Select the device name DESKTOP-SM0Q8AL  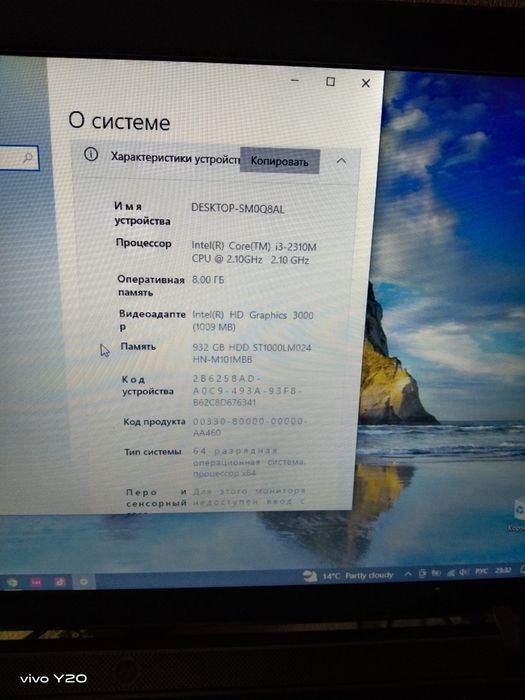238,208
